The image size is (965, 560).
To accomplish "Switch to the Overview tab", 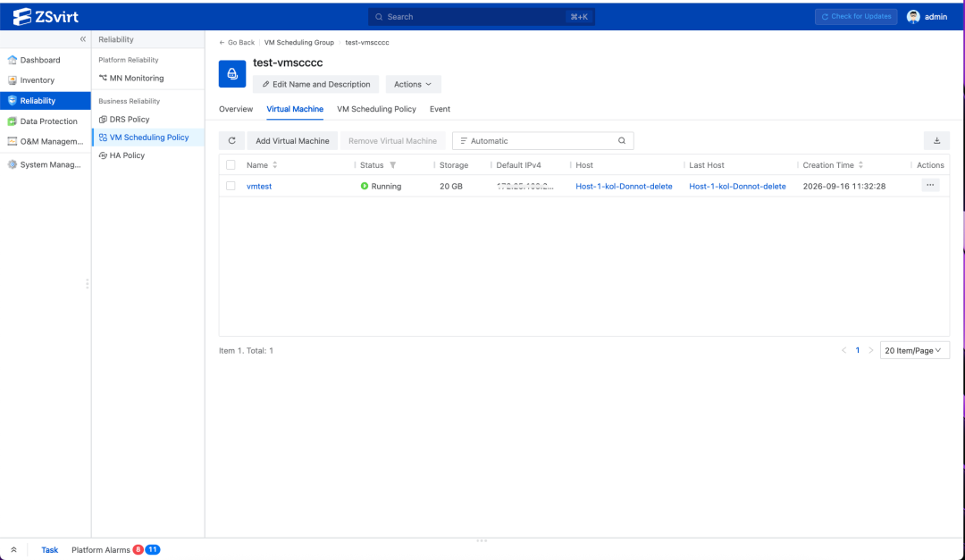I will pyautogui.click(x=236, y=109).
